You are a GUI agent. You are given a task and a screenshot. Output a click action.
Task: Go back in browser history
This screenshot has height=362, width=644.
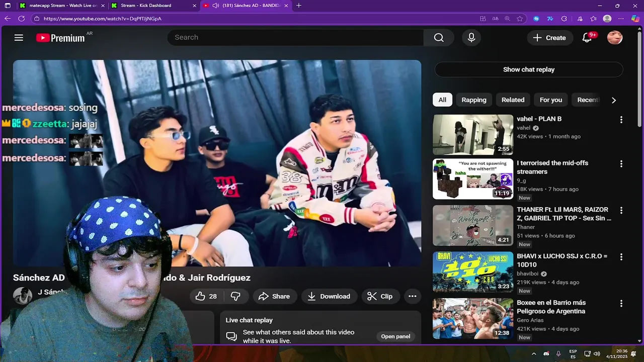point(7,19)
